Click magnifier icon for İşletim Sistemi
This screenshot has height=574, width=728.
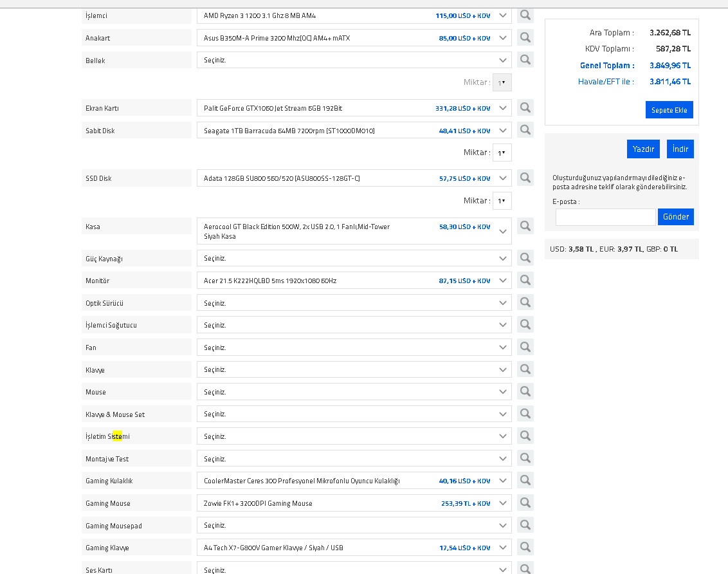(525, 436)
